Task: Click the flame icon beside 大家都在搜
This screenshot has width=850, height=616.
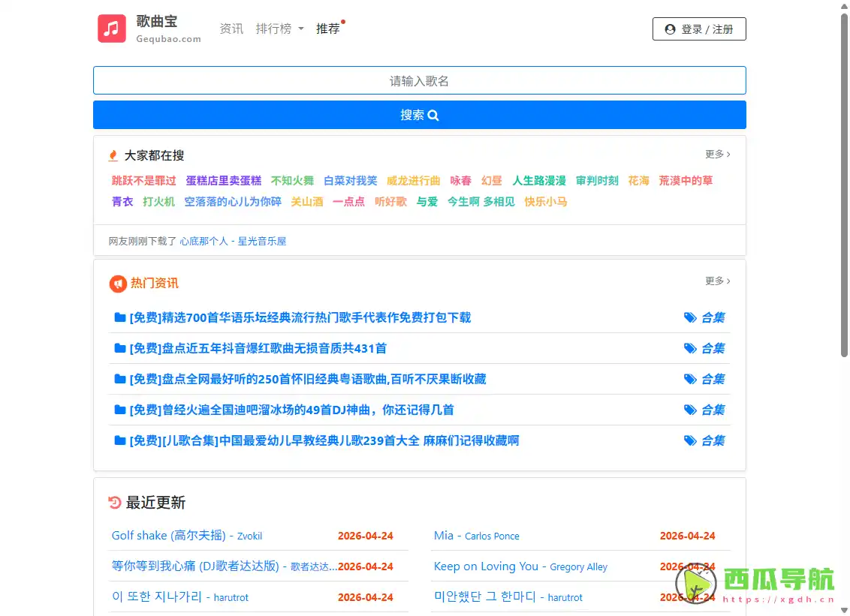Action: (x=112, y=155)
